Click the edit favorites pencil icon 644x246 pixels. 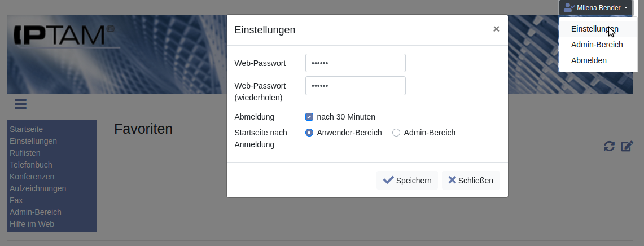click(627, 146)
